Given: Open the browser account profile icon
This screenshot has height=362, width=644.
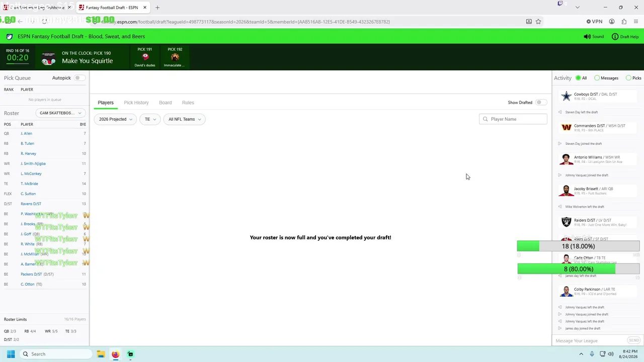Looking at the screenshot, I should (x=612, y=22).
